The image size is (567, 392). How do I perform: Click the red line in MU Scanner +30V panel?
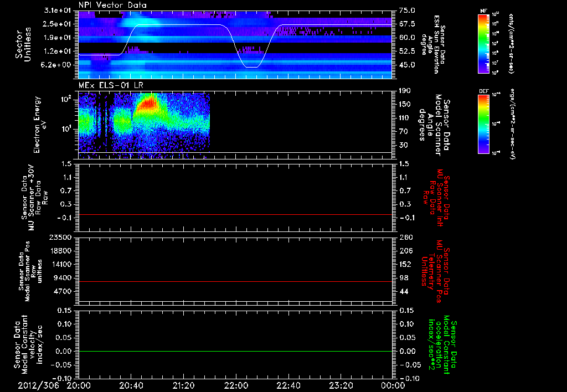click(235, 214)
